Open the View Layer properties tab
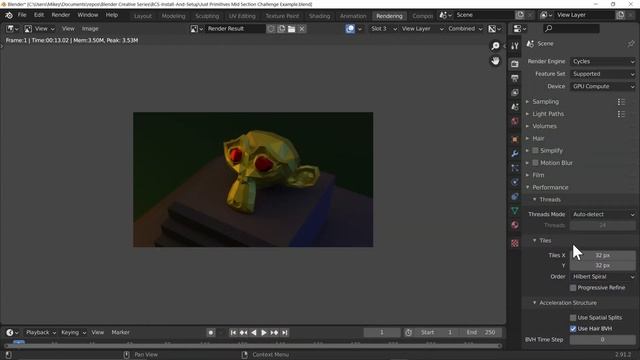Image resolution: width=640 pixels, height=360 pixels. tap(515, 93)
